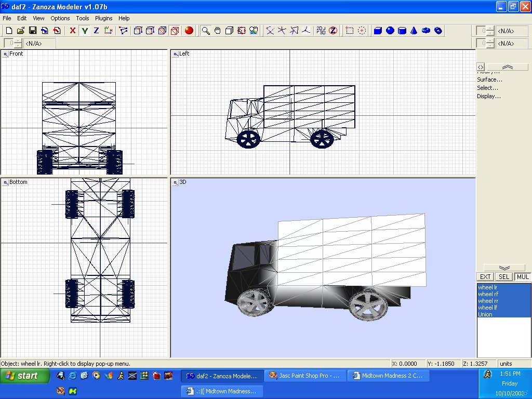Screen dimensions: 532x399
Task: Select 'wheel rf' in the object list
Action: click(488, 294)
